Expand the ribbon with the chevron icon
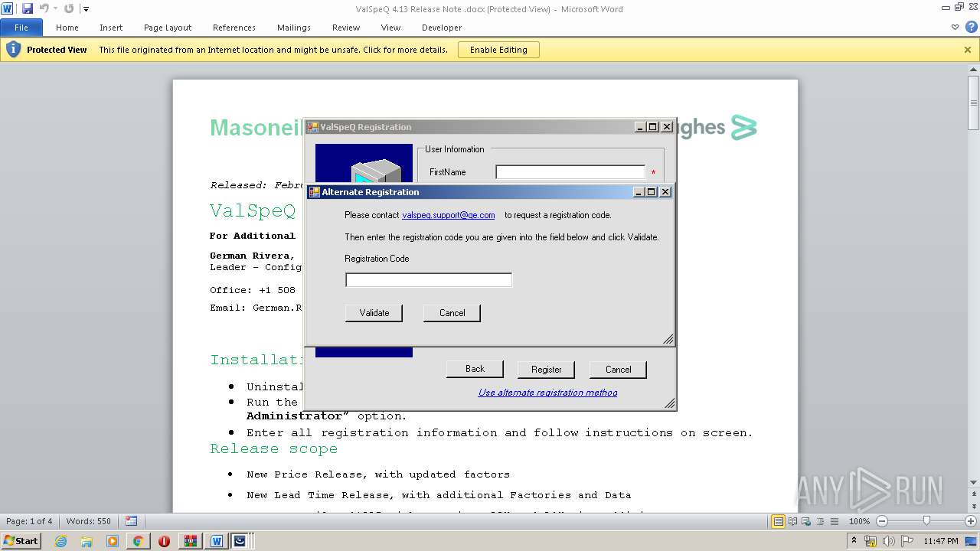Viewport: 980px width, 551px height. click(955, 27)
